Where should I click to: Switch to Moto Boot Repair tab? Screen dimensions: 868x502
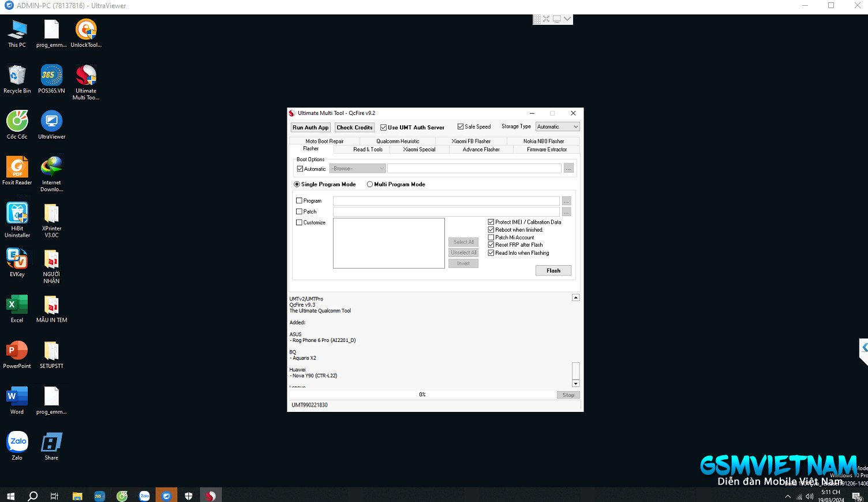(324, 141)
